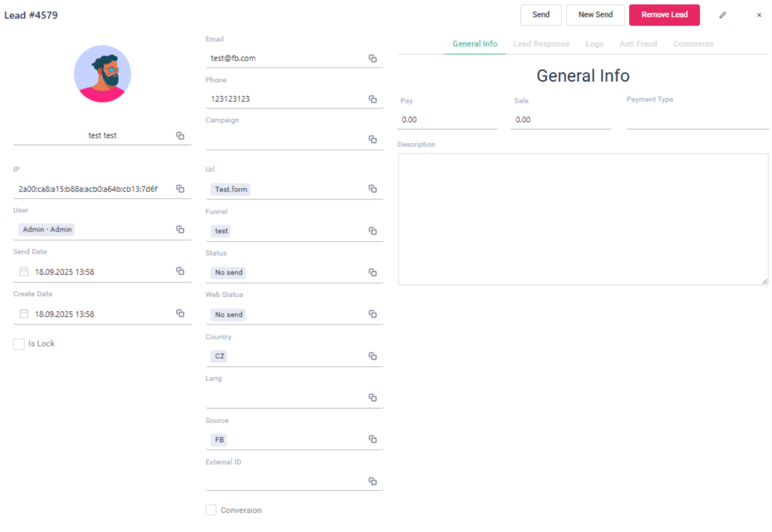Image resolution: width=772 pixels, height=532 pixels.
Task: Copy the Country CZ value
Action: tap(372, 356)
